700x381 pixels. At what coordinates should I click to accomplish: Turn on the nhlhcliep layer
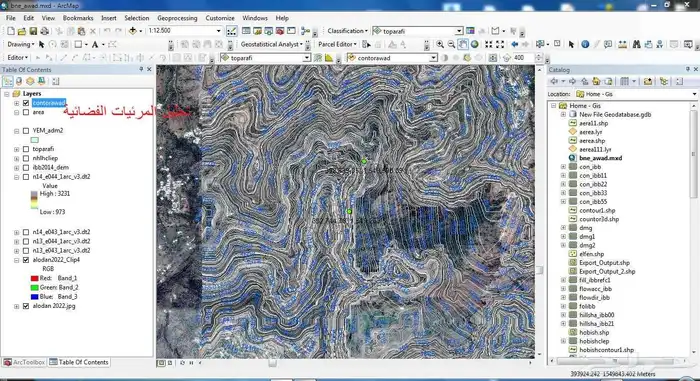26,159
